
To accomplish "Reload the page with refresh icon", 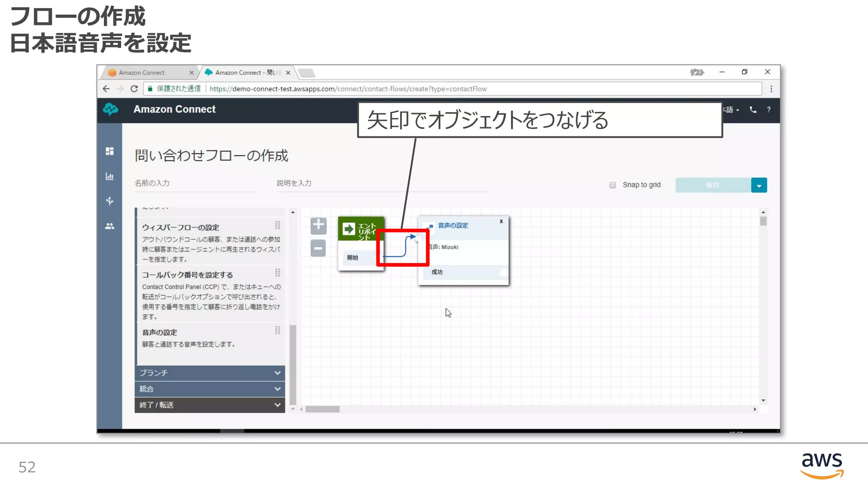I will point(134,89).
